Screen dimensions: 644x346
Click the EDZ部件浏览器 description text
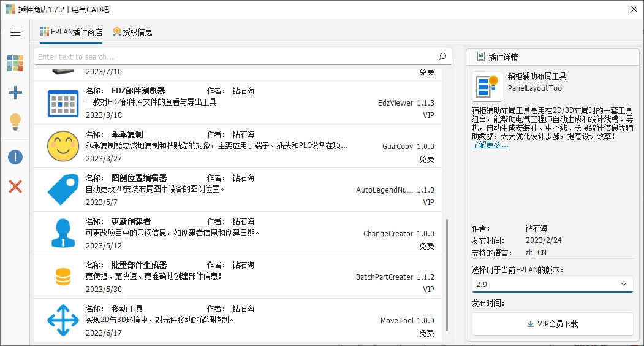(x=151, y=102)
